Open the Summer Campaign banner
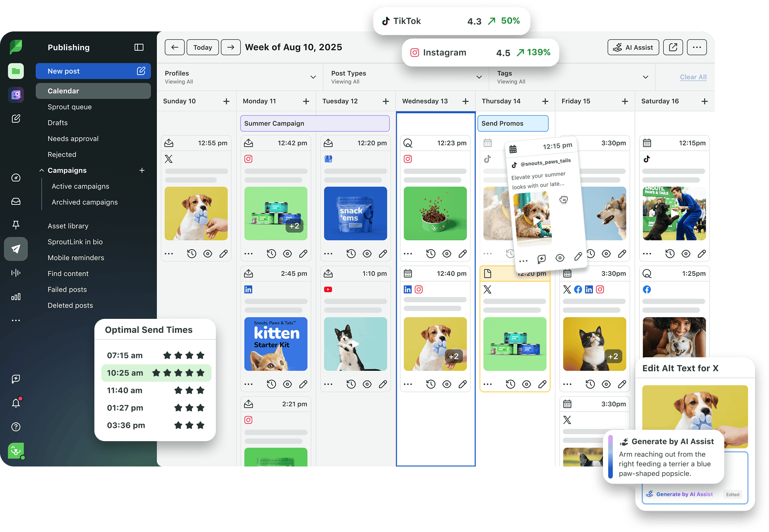 [x=315, y=124]
